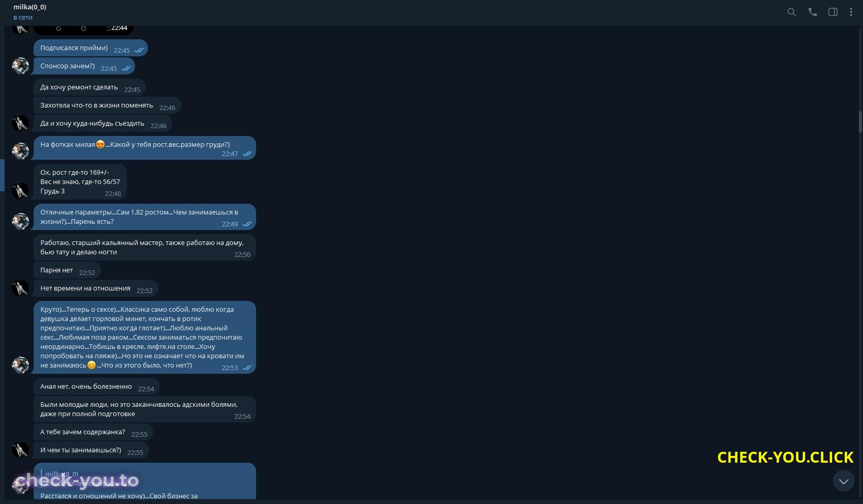The height and width of the screenshot is (504, 863).
Task: Start a voice call with milka(0_0)
Action: click(x=812, y=12)
